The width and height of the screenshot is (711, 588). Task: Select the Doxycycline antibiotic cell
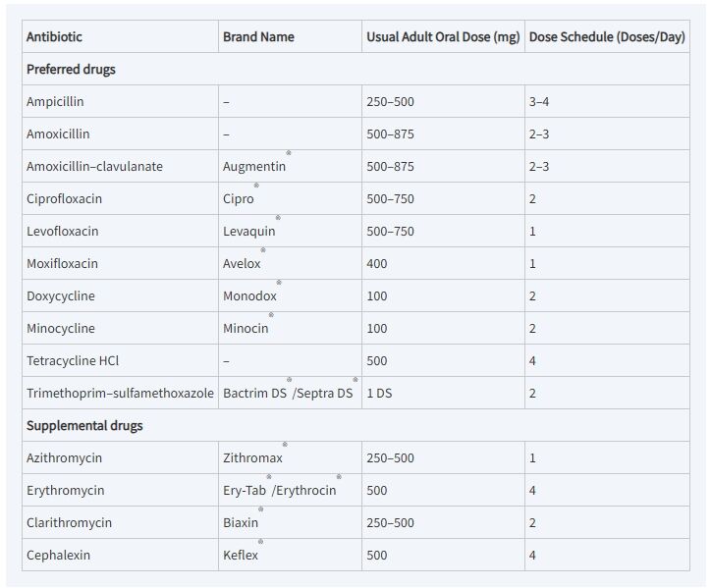(x=61, y=295)
